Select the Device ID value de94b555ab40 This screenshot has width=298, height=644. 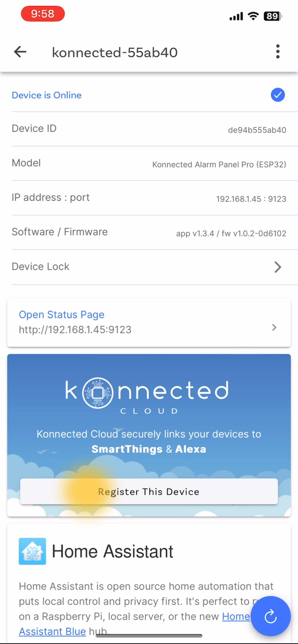257,130
